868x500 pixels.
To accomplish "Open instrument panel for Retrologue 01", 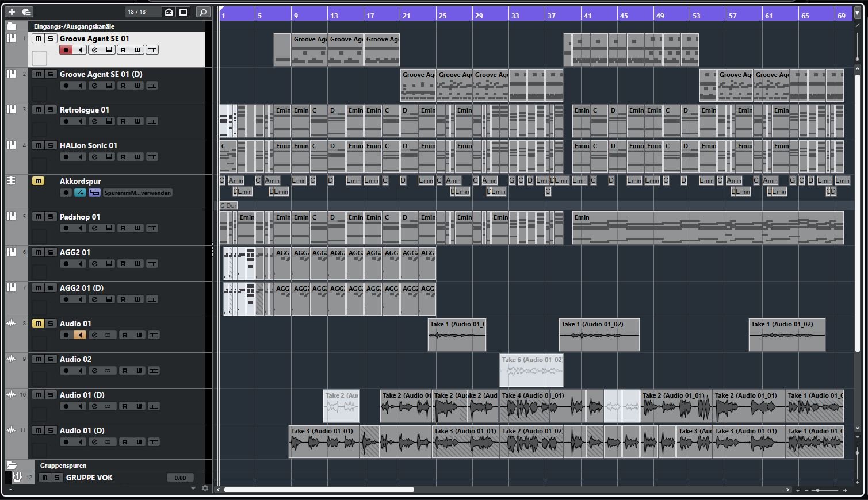I will (109, 121).
